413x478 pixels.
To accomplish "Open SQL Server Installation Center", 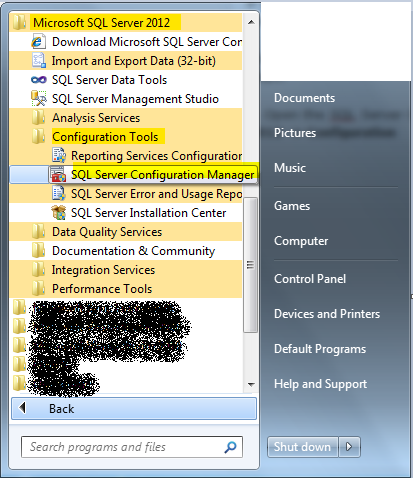I will pyautogui.click(x=126, y=213).
